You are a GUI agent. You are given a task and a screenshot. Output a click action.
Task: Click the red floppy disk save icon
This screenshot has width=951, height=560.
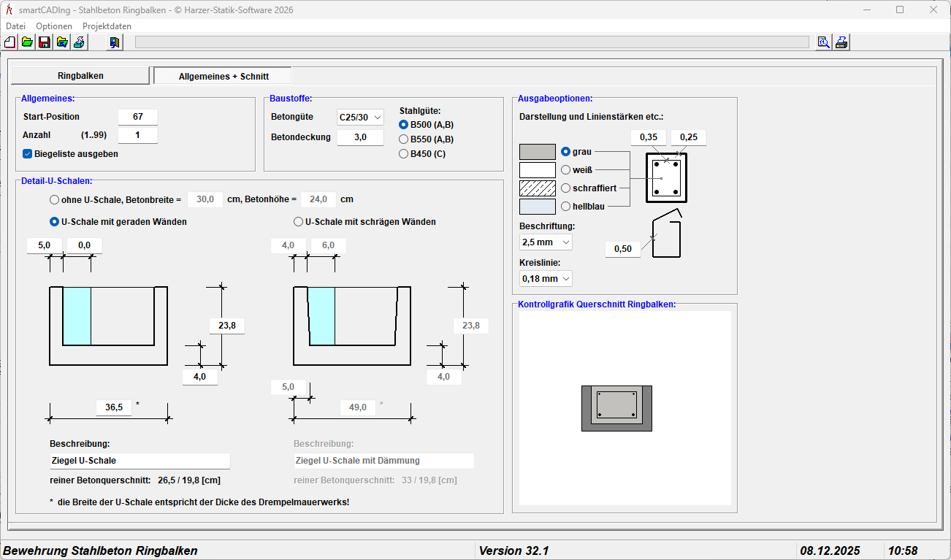click(x=45, y=42)
